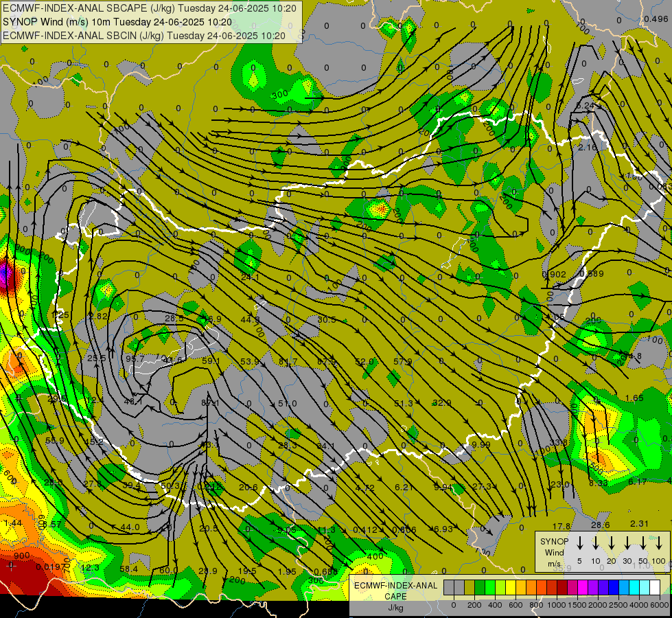Click the 1000 tick label on CAPE scale
Viewport: 672px width, 618px height.
point(557,605)
